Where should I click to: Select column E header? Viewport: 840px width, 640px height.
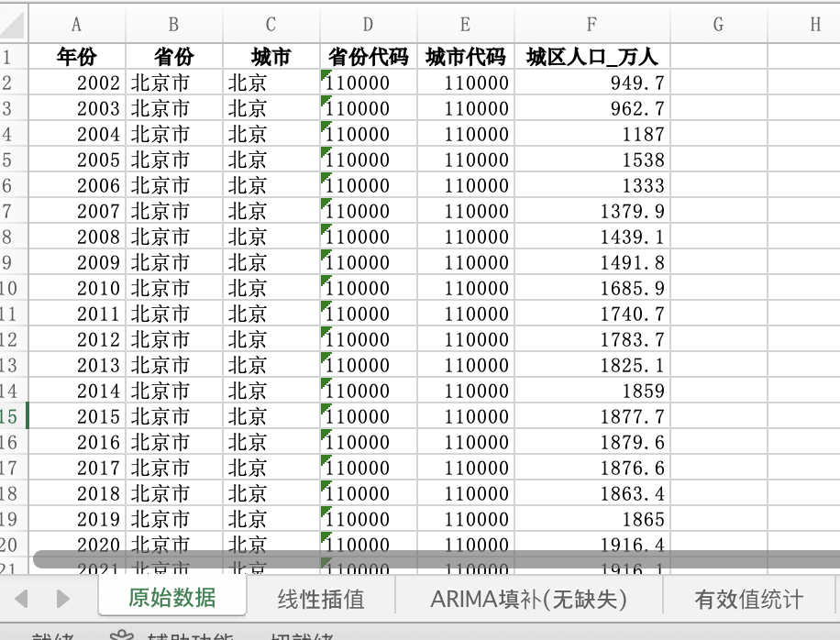466,24
